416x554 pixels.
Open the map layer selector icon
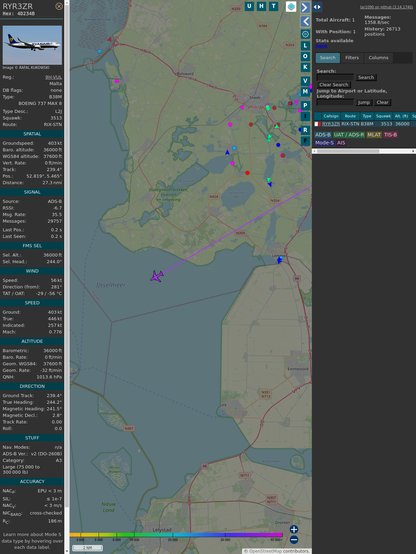click(291, 6)
